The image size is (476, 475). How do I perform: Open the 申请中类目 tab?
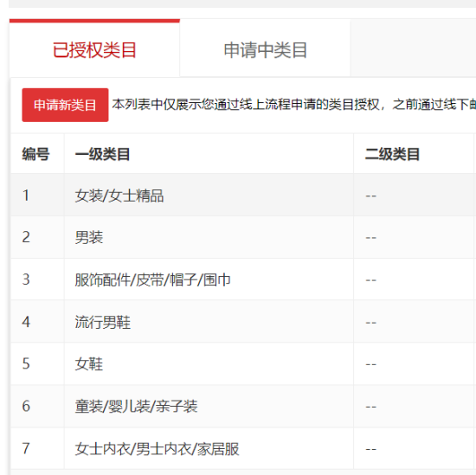[x=265, y=49]
